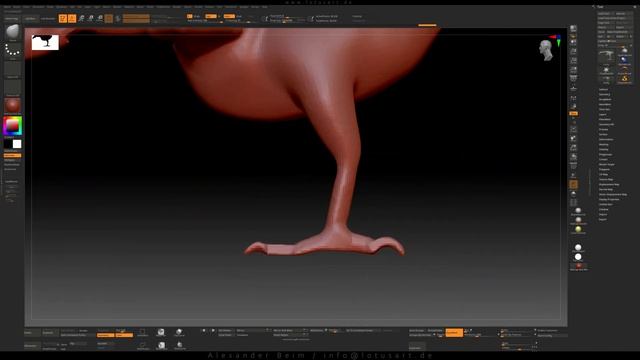Open the Transform menu

231,7
